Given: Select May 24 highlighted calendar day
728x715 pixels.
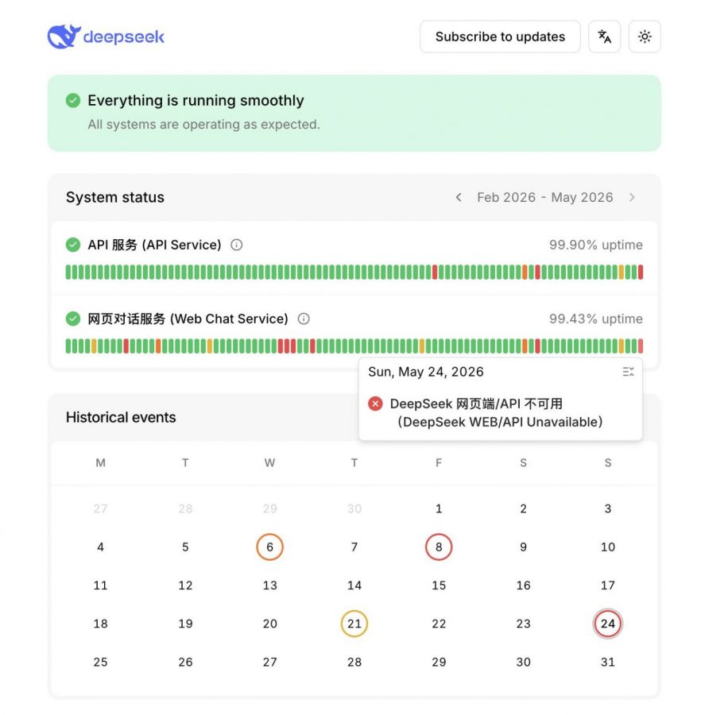Looking at the screenshot, I should point(608,624).
